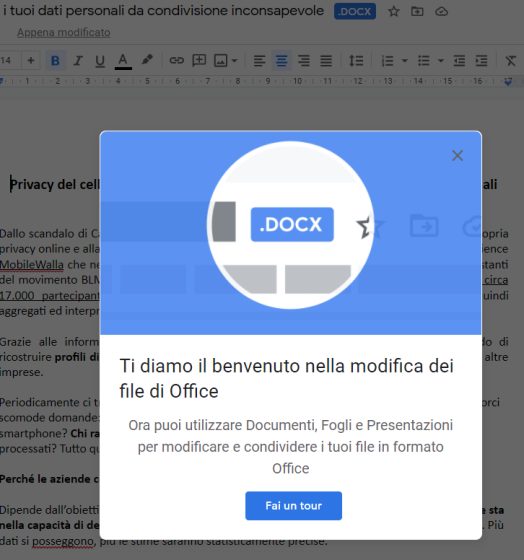Image resolution: width=524 pixels, height=560 pixels.
Task: Toggle underline formatting in toolbar
Action: pos(100,61)
